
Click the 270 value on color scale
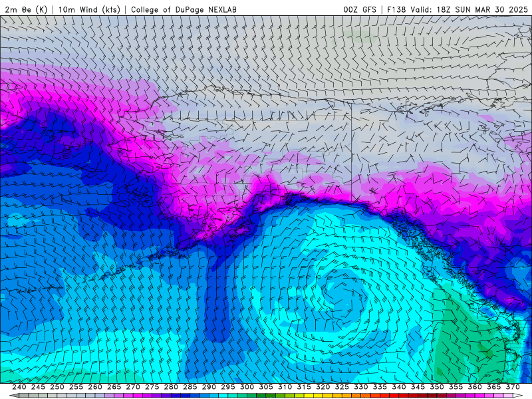[133, 387]
